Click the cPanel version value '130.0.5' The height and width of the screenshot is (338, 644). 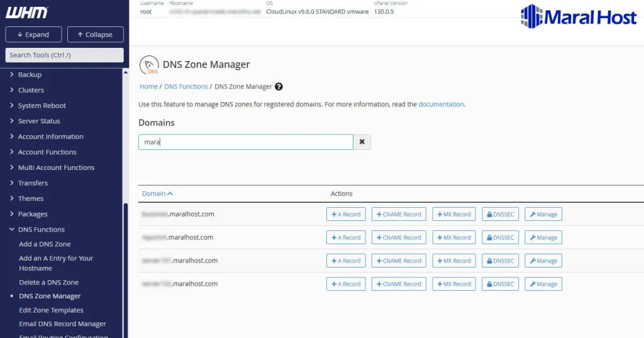384,11
